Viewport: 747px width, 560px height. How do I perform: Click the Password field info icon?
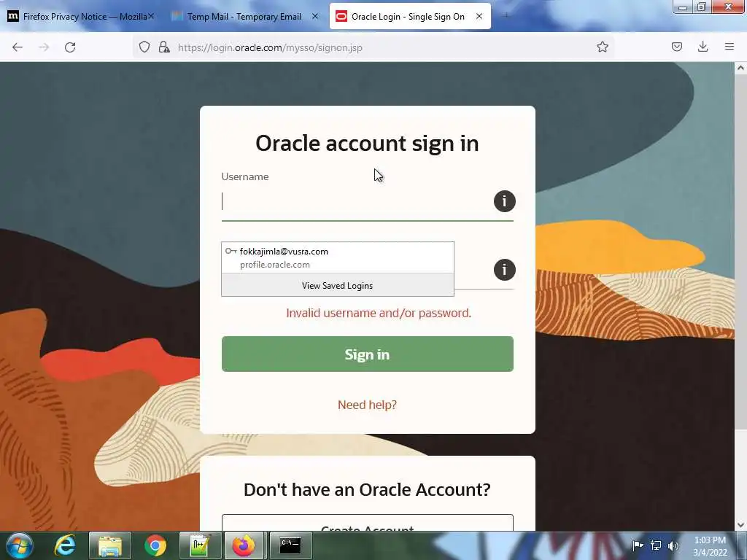pos(505,270)
